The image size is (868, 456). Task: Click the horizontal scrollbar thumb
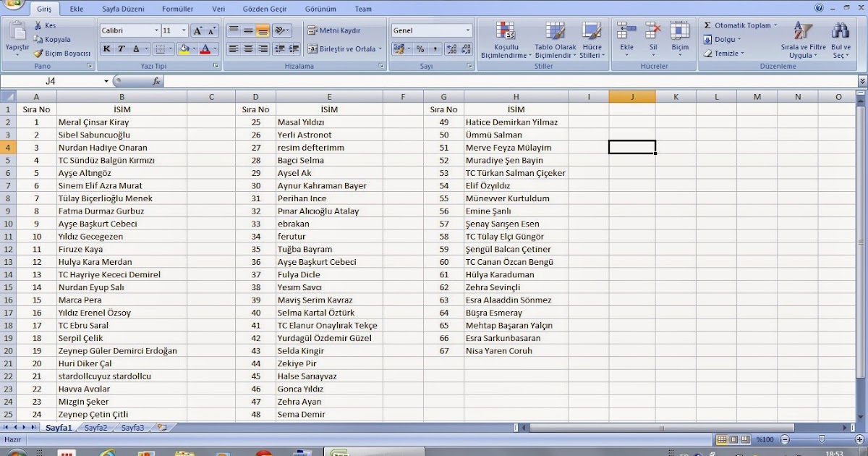661,428
